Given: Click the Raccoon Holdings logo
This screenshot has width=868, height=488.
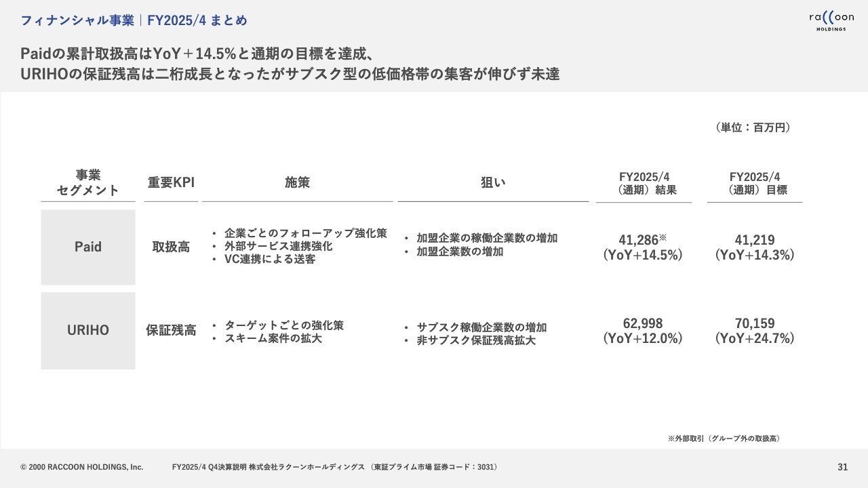Looking at the screenshot, I should click(831, 20).
